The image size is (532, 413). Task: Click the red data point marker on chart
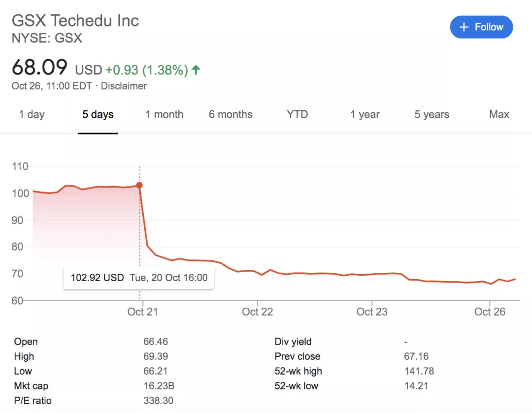tap(139, 186)
